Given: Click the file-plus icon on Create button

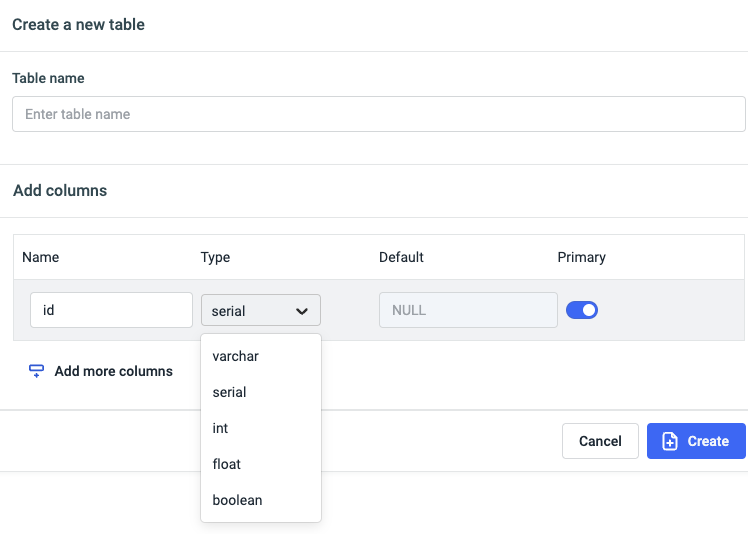Looking at the screenshot, I should coord(670,441).
